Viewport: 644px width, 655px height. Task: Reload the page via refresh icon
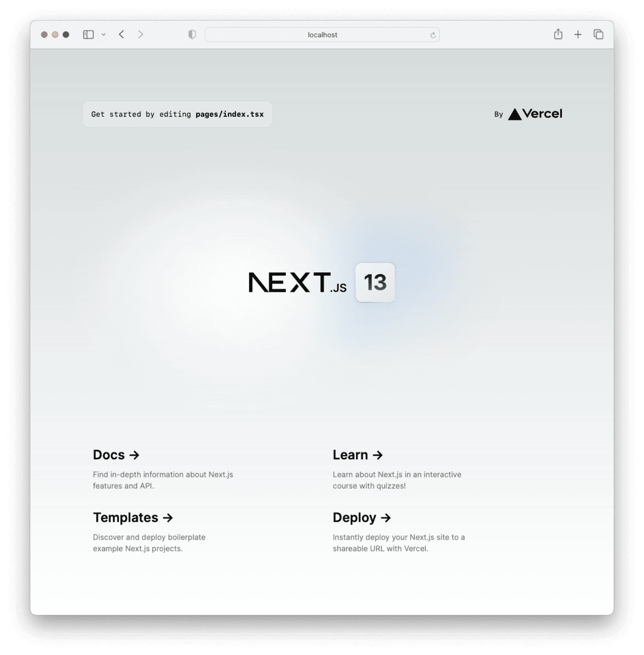coord(433,35)
